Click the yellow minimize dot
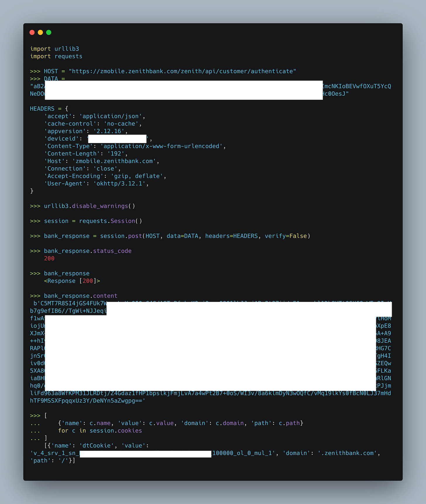The height and width of the screenshot is (504, 426). 40,32
